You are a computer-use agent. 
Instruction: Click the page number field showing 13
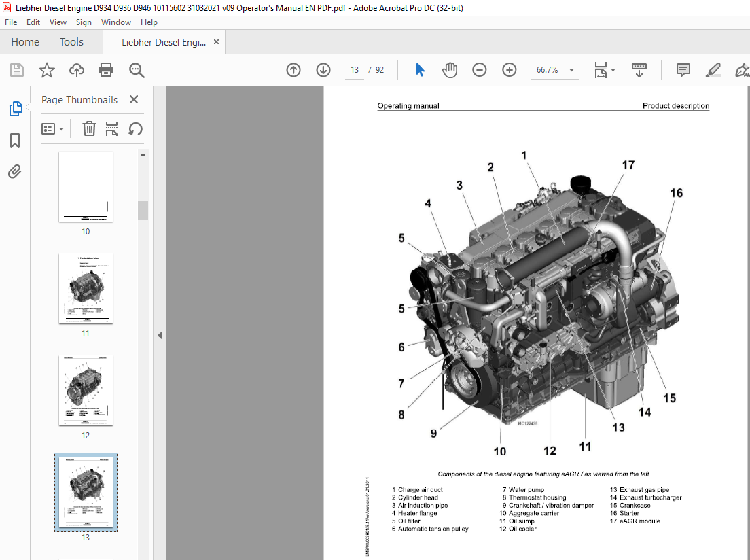pos(355,70)
